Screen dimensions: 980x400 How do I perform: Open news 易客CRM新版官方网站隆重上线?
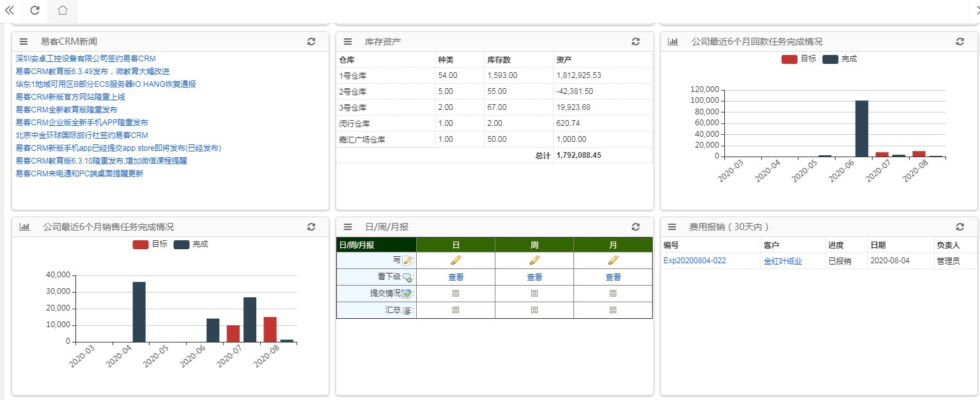click(x=70, y=97)
